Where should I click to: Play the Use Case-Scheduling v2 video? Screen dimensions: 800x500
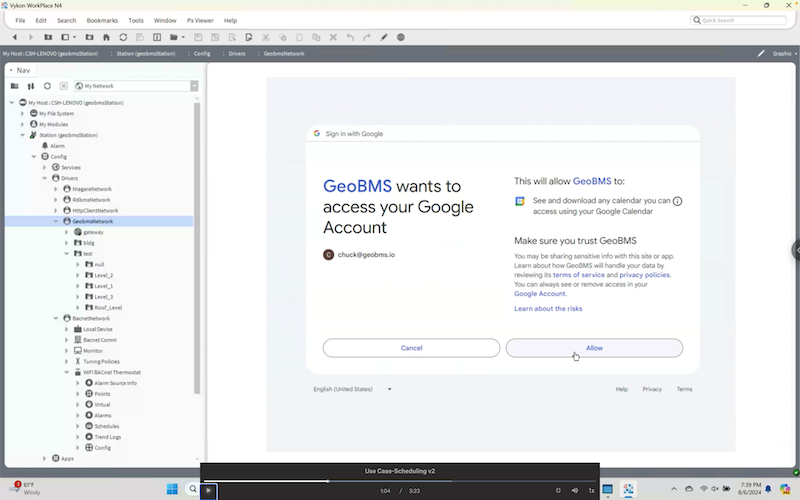coord(208,491)
